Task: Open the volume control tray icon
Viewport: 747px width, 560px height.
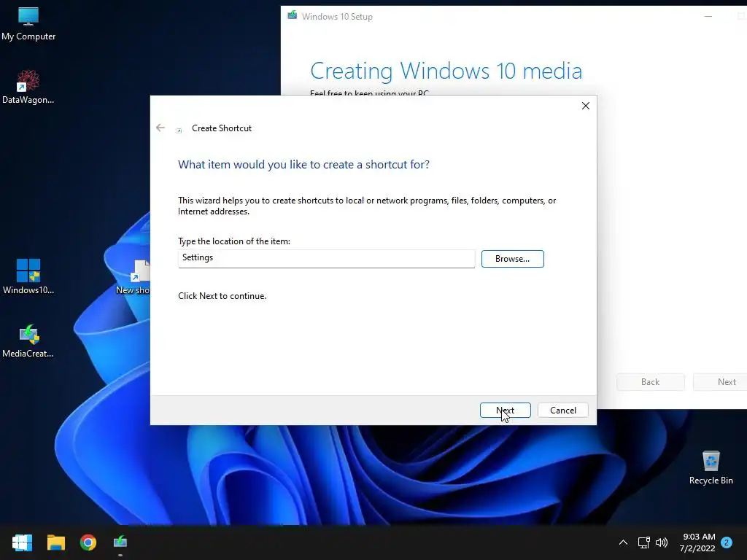Action: point(662,542)
